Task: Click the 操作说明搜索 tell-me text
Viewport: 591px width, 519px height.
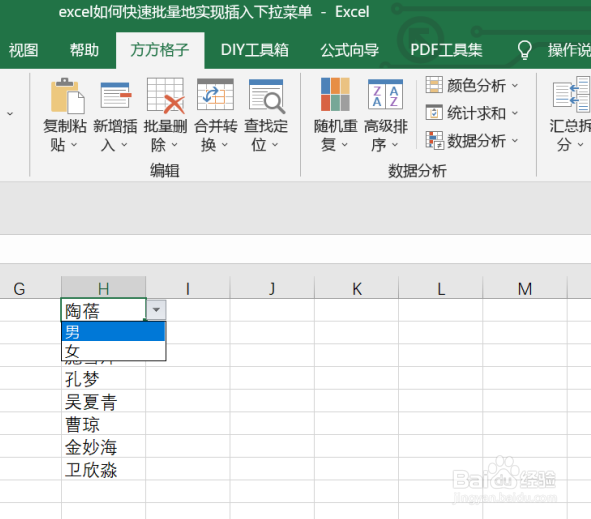Action: point(569,50)
